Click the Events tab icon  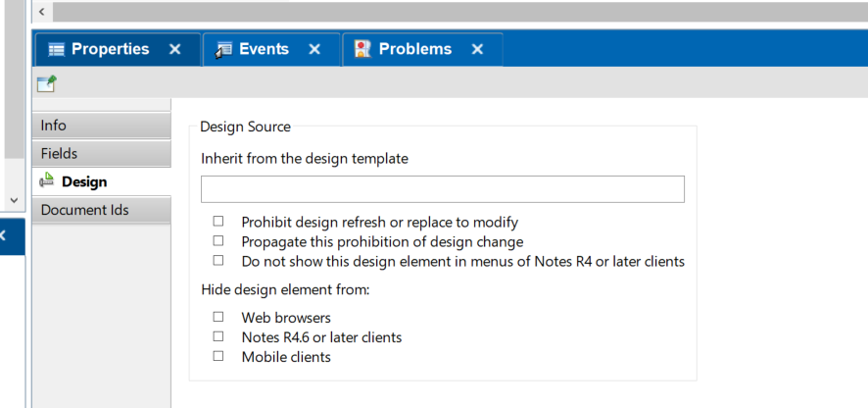pos(223,49)
